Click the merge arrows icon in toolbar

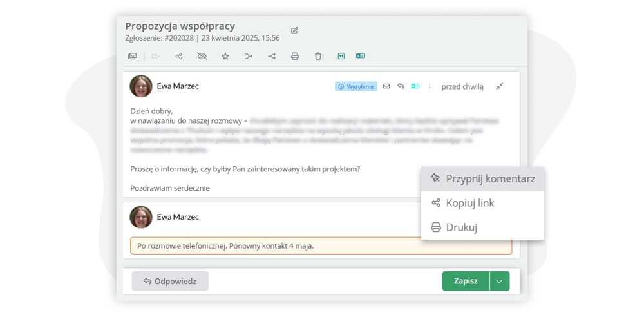pos(249,56)
